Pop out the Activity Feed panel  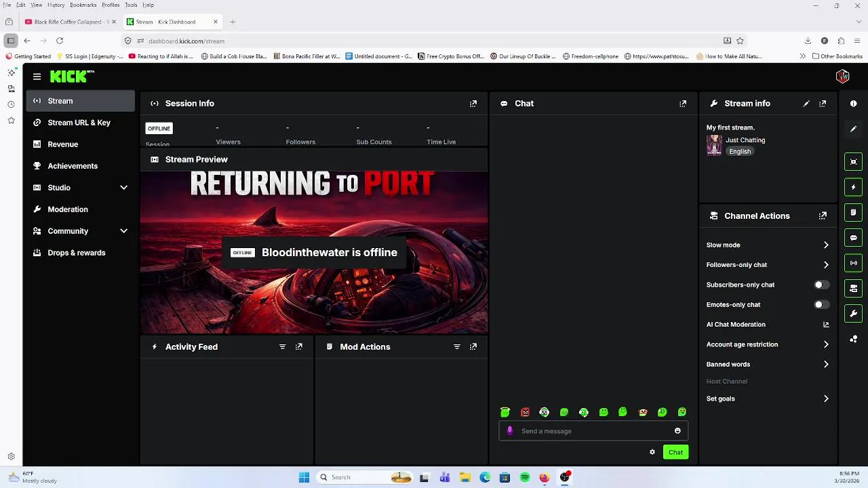tap(299, 346)
